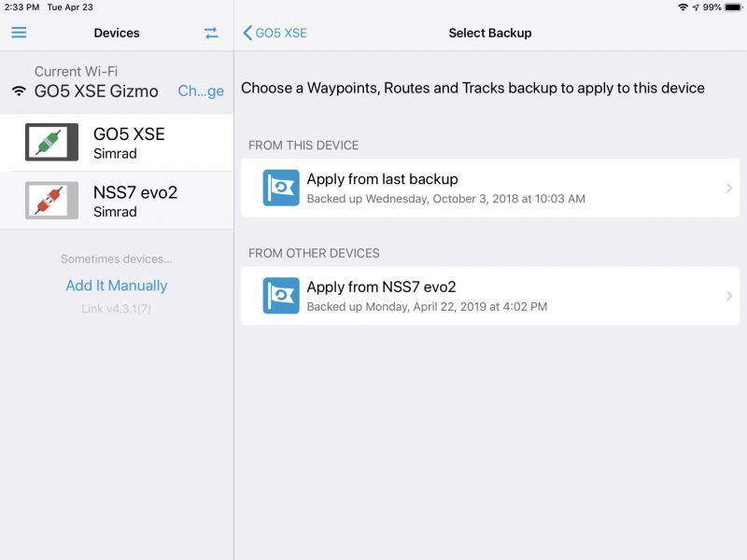The height and width of the screenshot is (560, 747).
Task: Tap the transfer arrows icon beside Devices
Action: tap(211, 33)
